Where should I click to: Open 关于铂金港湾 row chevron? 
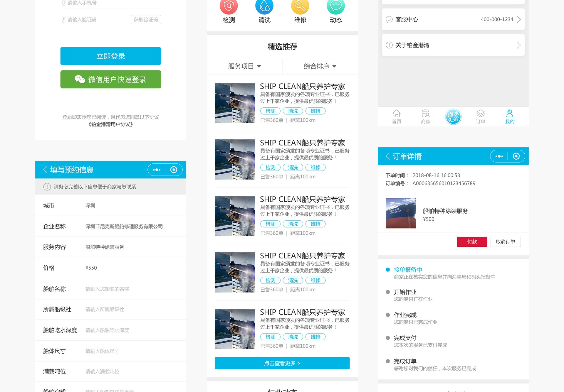[518, 45]
